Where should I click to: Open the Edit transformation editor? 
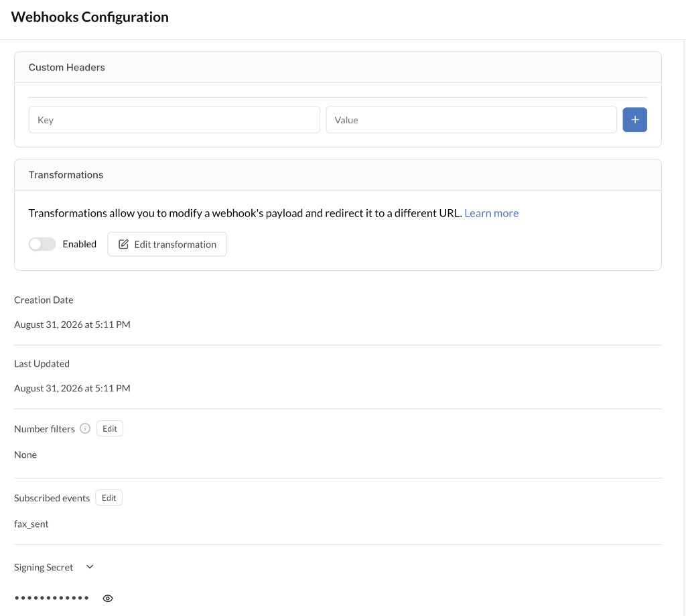click(167, 244)
